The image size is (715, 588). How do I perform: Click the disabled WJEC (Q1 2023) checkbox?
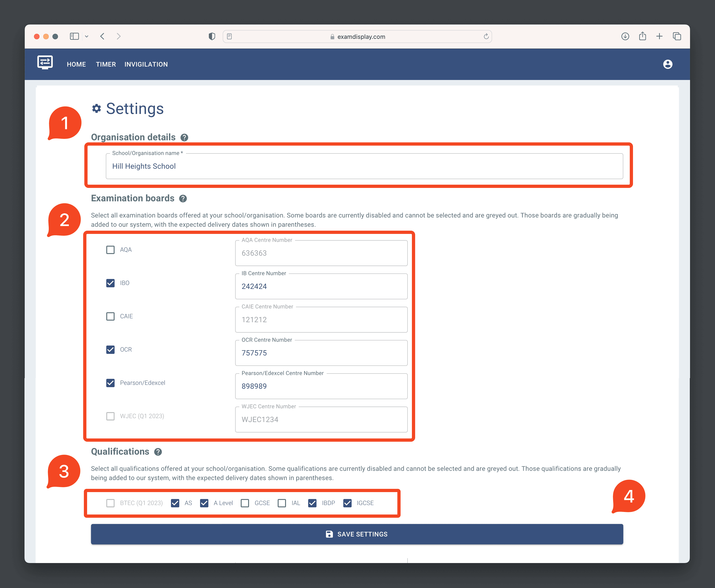pos(110,416)
